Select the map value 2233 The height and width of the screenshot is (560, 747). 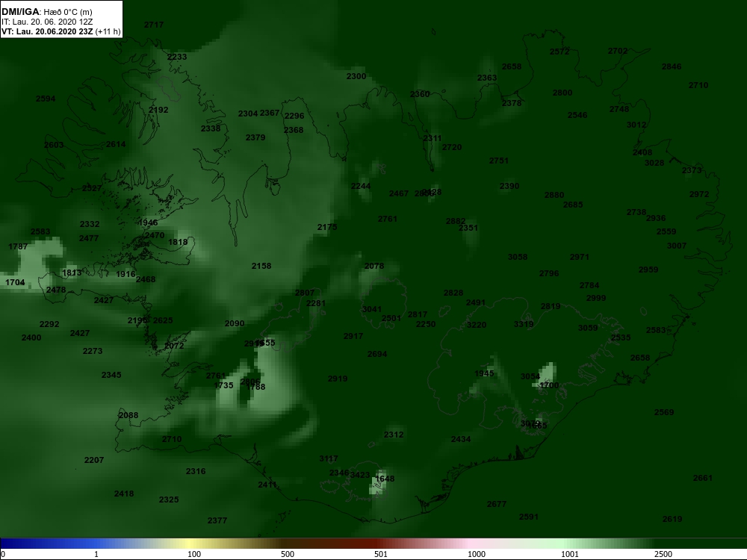coord(177,57)
